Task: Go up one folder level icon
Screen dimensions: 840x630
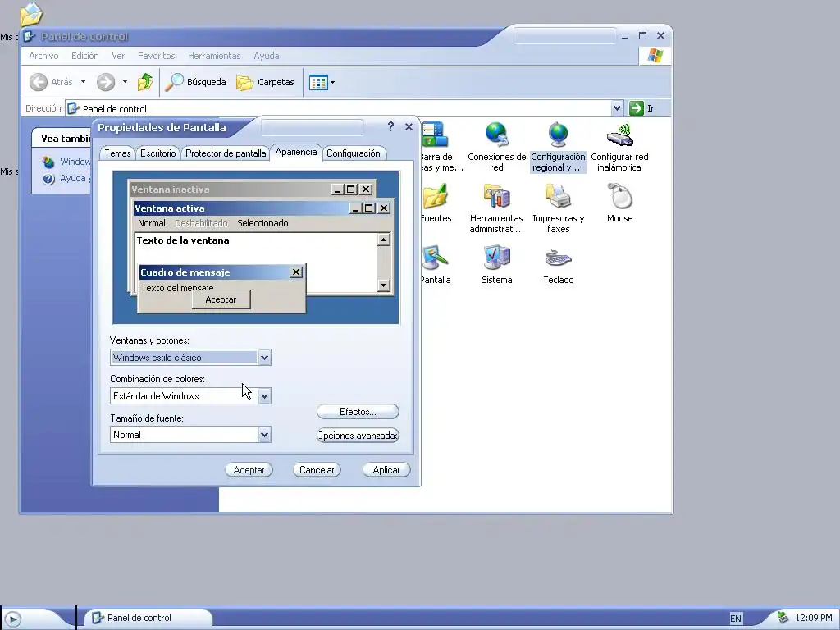Action: (x=144, y=82)
